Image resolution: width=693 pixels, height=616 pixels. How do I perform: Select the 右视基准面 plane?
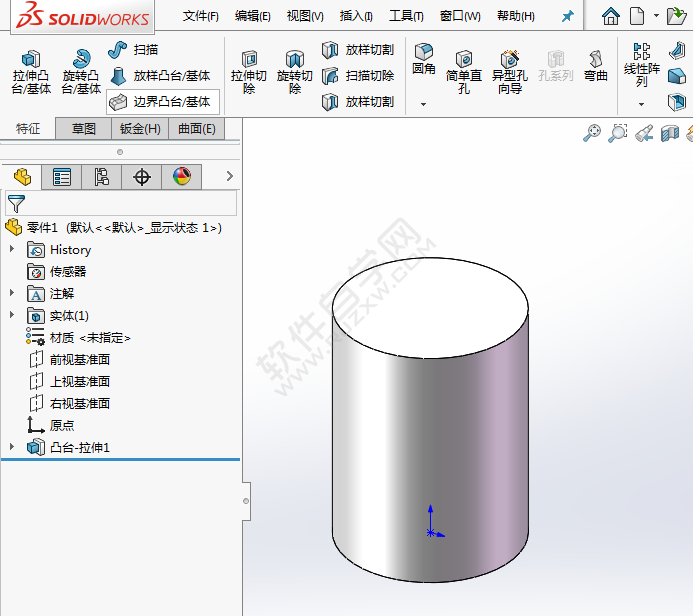tap(69, 403)
